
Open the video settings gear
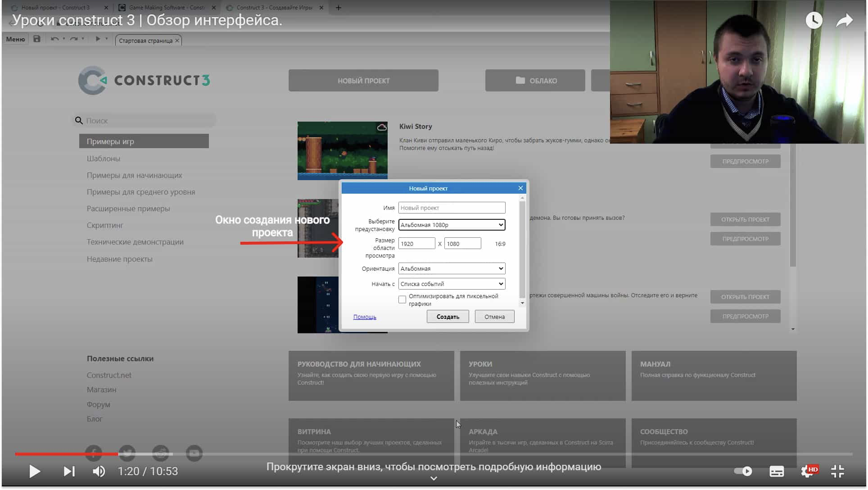point(807,472)
